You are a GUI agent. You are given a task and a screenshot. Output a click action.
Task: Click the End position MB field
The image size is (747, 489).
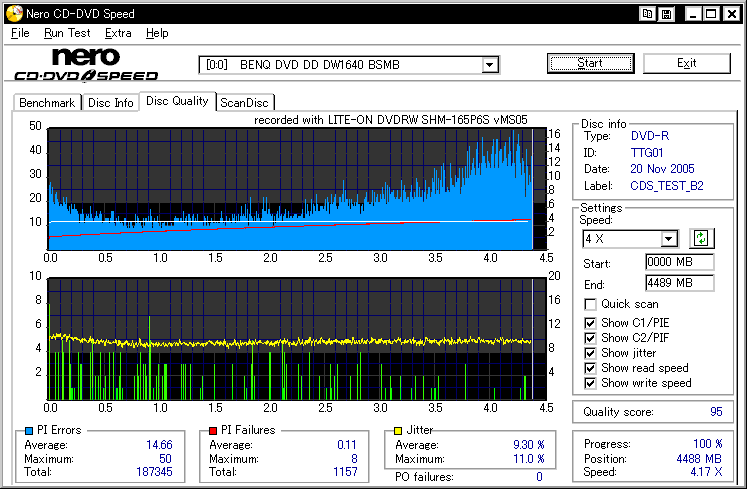(x=679, y=283)
